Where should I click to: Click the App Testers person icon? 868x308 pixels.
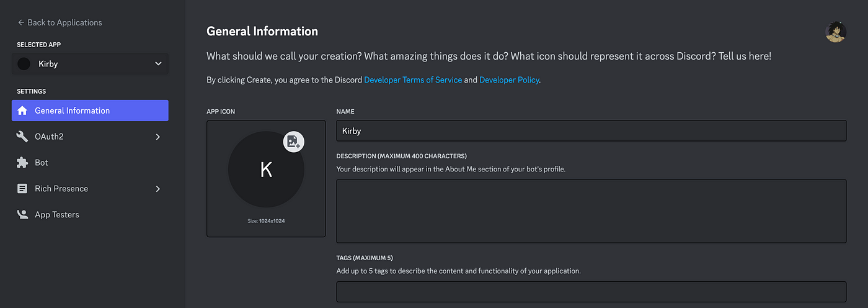[22, 215]
